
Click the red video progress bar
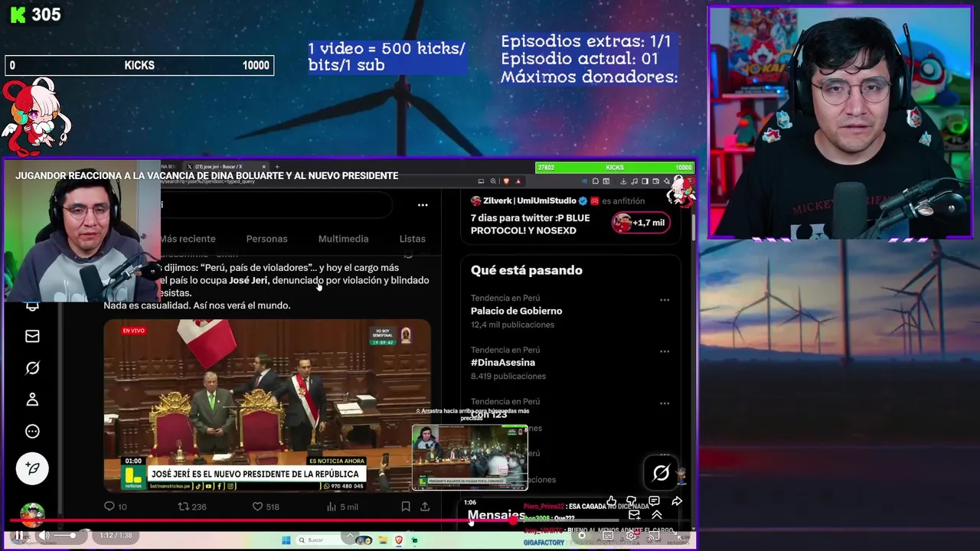260,521
